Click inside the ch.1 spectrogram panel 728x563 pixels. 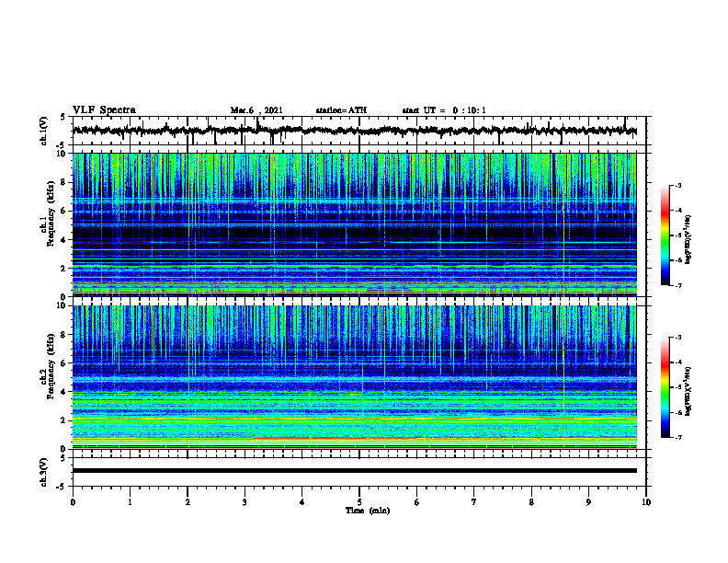click(x=354, y=224)
